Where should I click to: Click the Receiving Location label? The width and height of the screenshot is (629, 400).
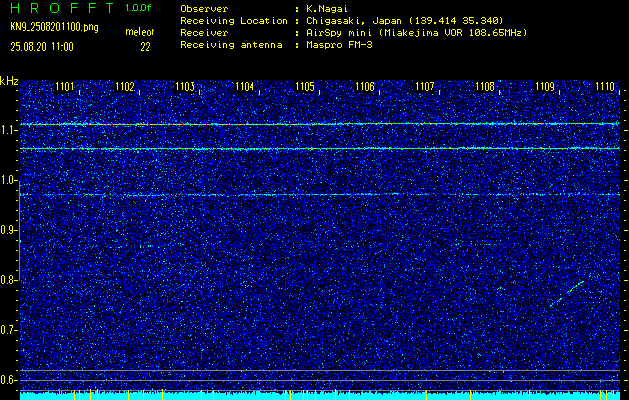click(234, 20)
